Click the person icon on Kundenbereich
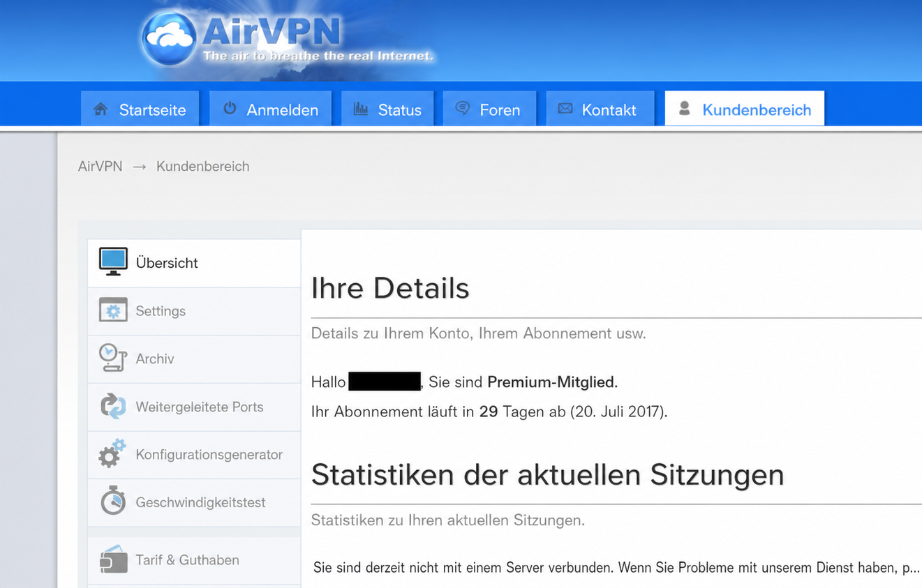Screen dimensions: 922x588 [x=685, y=108]
